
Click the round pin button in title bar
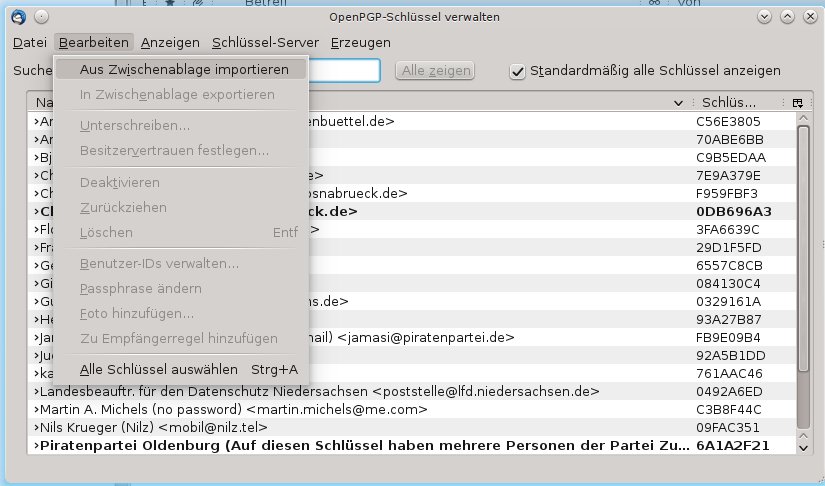40,17
